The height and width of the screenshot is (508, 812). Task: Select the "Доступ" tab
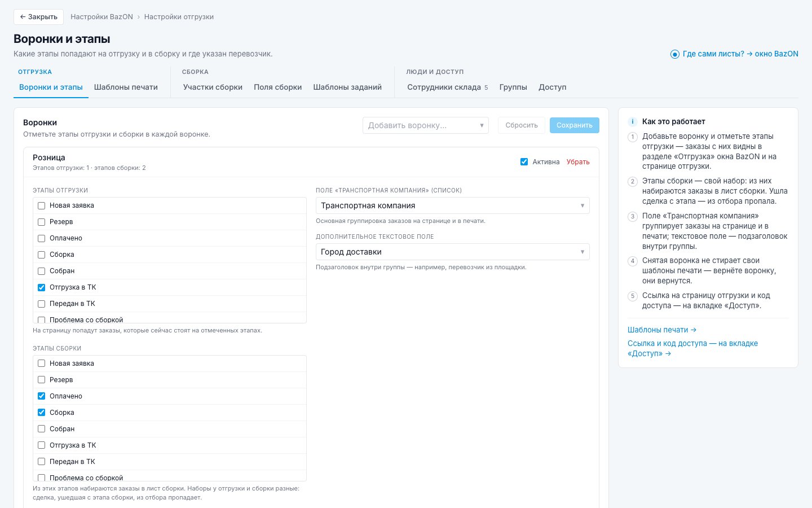pyautogui.click(x=552, y=87)
